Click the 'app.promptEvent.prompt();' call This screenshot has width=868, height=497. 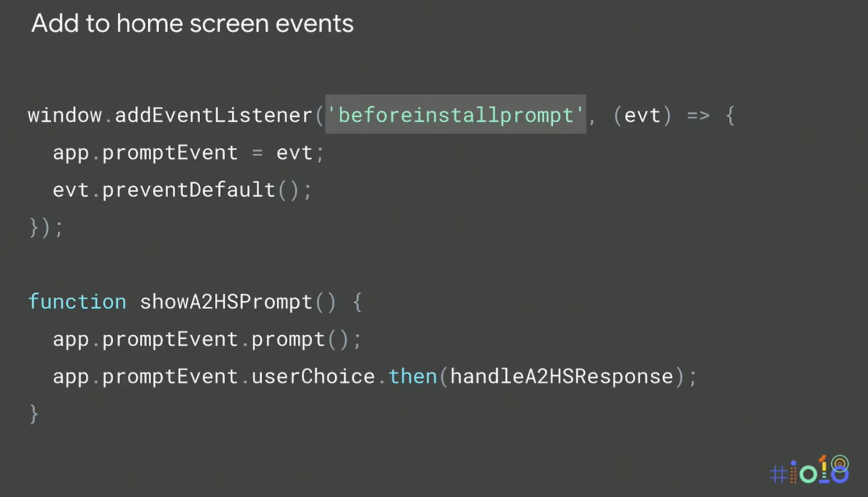(x=207, y=339)
